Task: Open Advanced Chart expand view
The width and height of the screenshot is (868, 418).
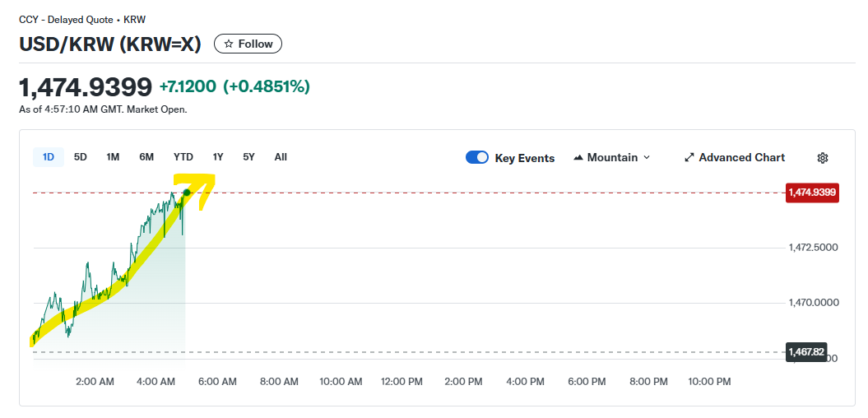Action: (734, 157)
